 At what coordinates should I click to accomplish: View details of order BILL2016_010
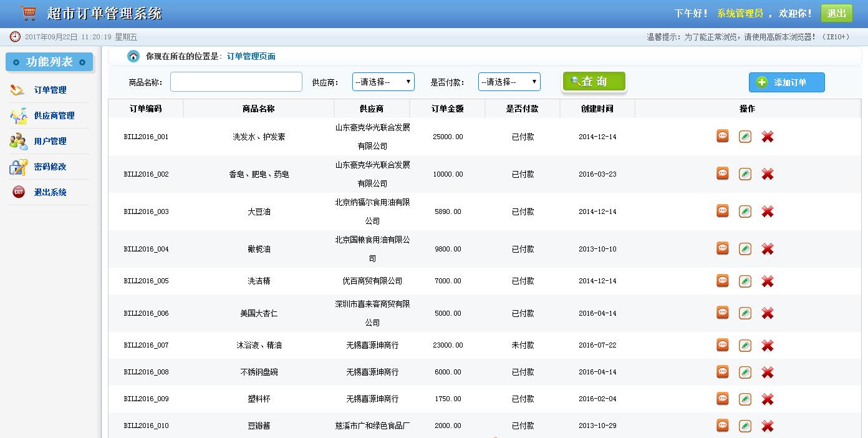[723, 426]
